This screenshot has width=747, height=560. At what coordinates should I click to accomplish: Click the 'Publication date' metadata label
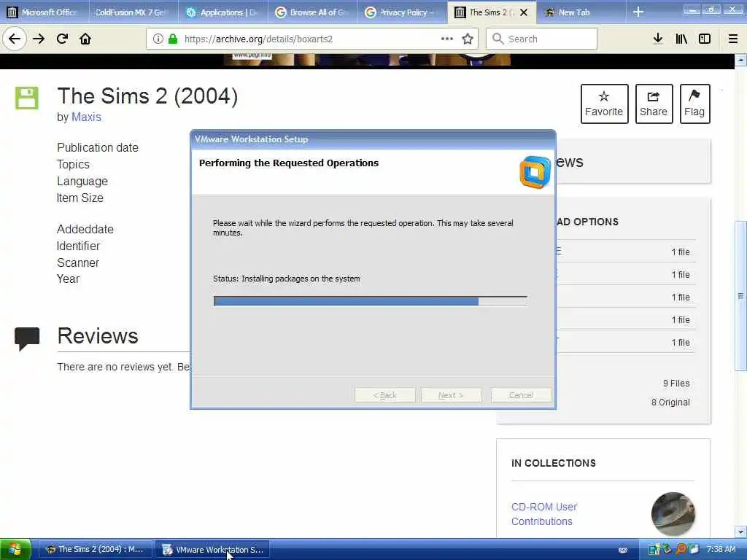pos(98,147)
